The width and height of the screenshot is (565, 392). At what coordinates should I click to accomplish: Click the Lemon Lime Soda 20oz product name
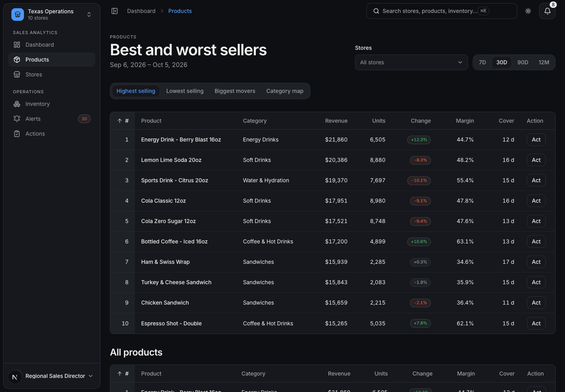click(171, 160)
